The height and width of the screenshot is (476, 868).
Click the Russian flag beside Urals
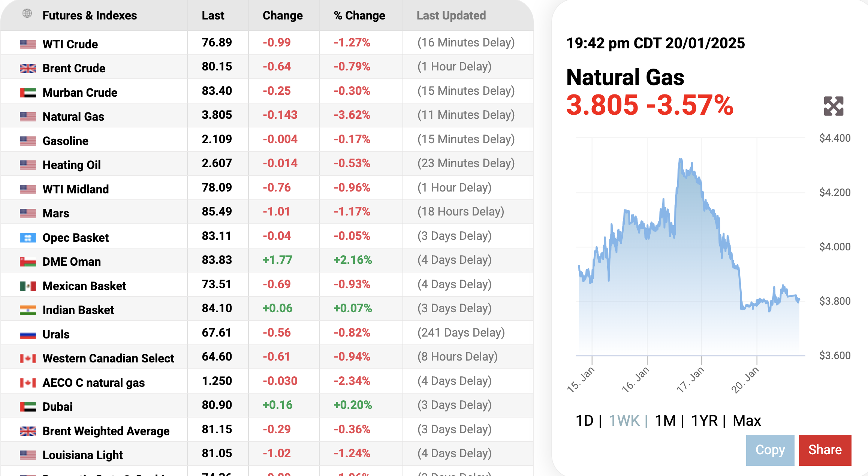[x=28, y=334]
